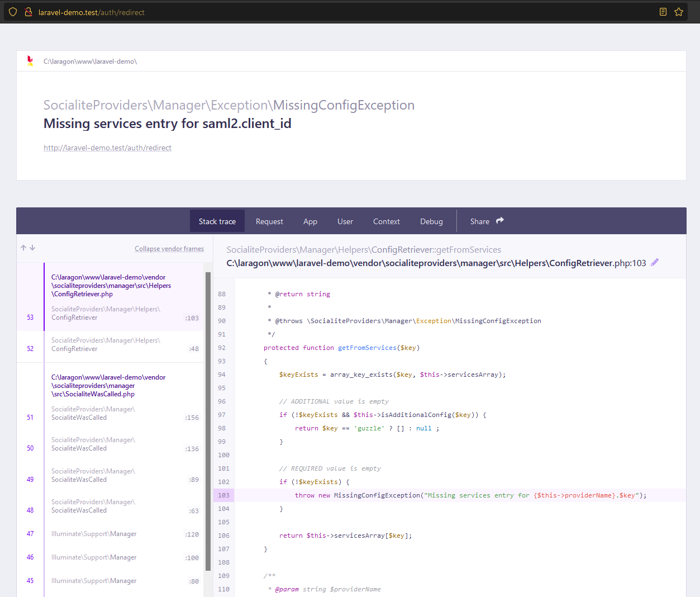Select stack frame 49 SocialiteWasCalled :89

pos(110,475)
